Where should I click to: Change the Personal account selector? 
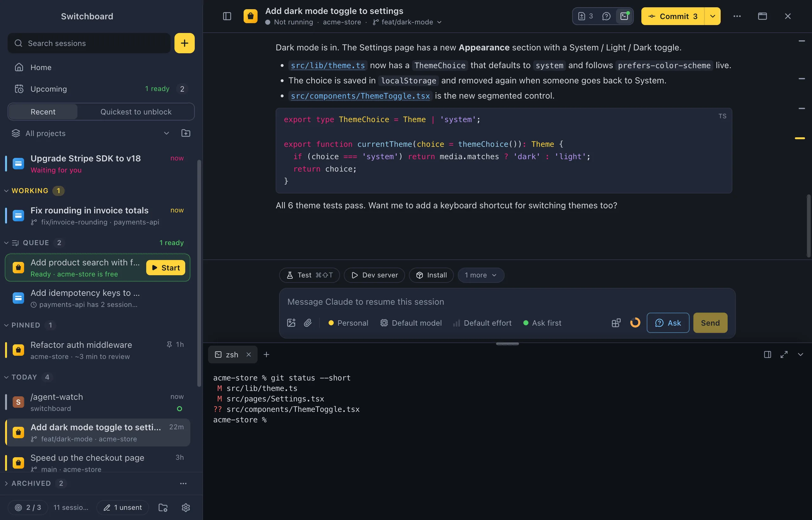coord(348,323)
